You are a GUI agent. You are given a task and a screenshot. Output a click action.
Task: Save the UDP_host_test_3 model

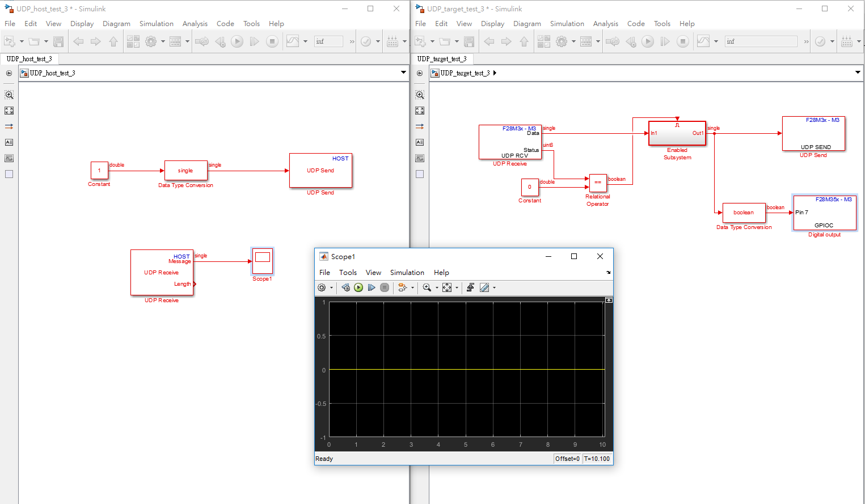[x=58, y=41]
